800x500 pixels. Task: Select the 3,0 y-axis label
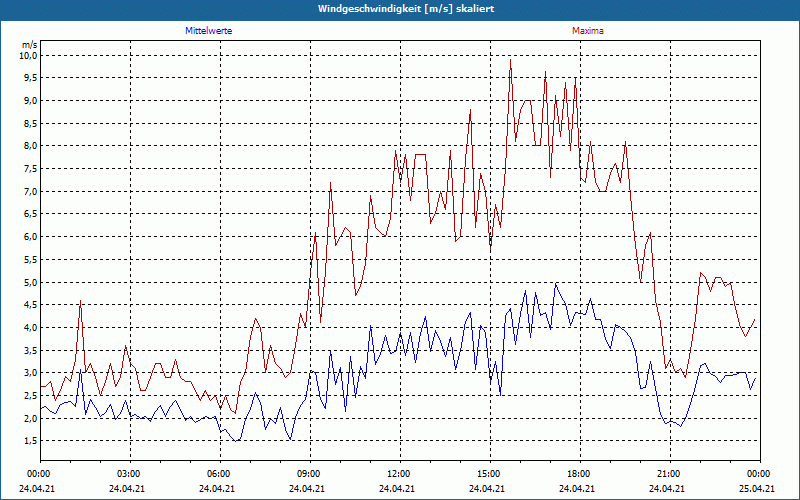31,373
